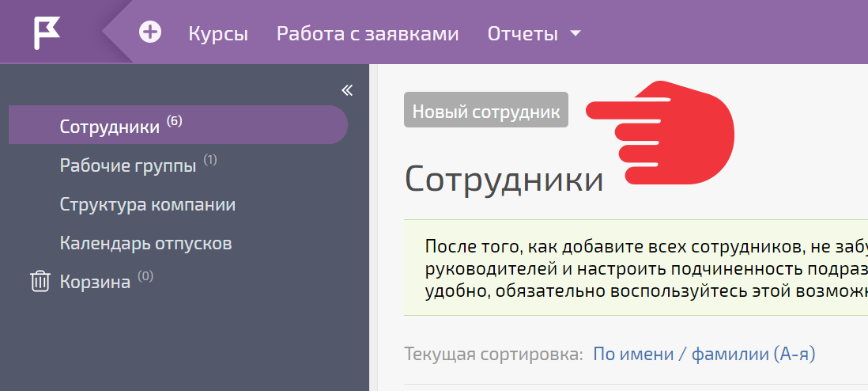The height and width of the screenshot is (391, 868).
Task: Expand the Отчеты dropdown menu
Action: click(x=534, y=34)
